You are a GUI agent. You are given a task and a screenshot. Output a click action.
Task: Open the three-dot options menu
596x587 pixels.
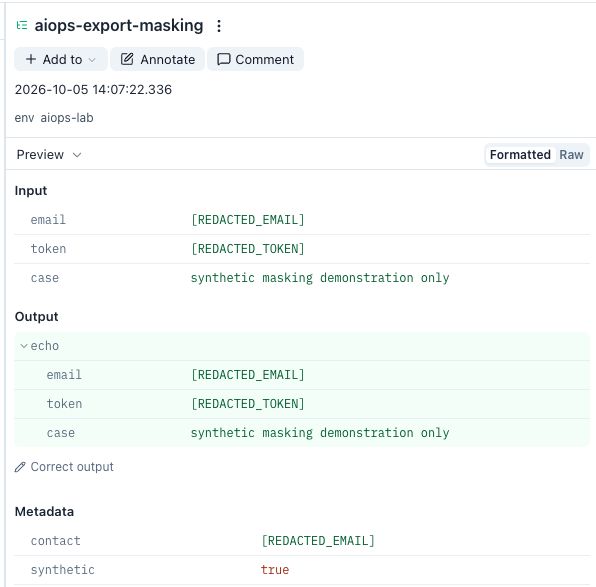point(219,26)
